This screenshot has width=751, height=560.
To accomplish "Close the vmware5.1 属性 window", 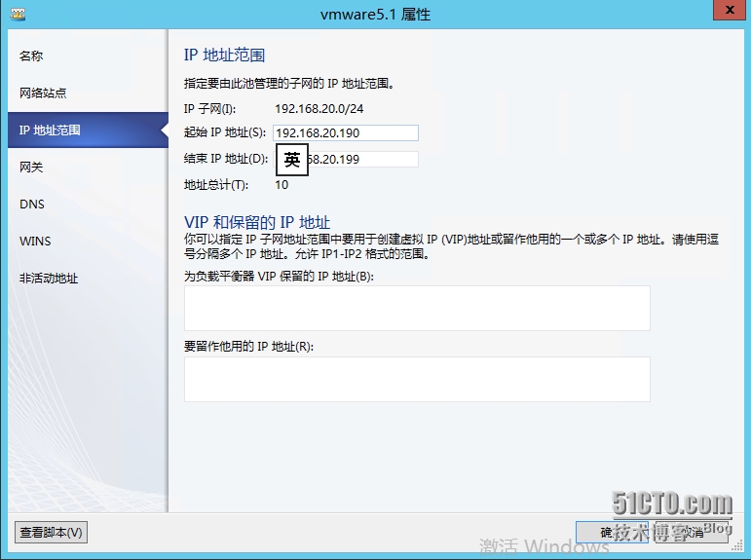I will pyautogui.click(x=730, y=10).
